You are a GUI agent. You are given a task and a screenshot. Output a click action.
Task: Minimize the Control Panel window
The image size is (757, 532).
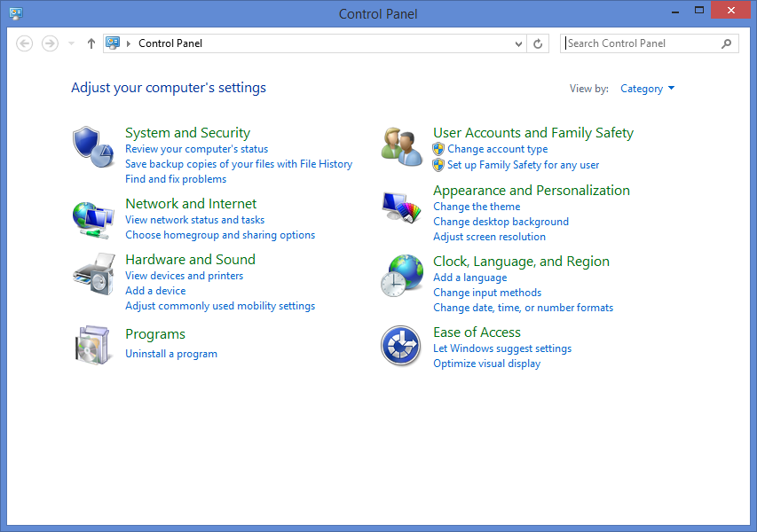coord(675,12)
